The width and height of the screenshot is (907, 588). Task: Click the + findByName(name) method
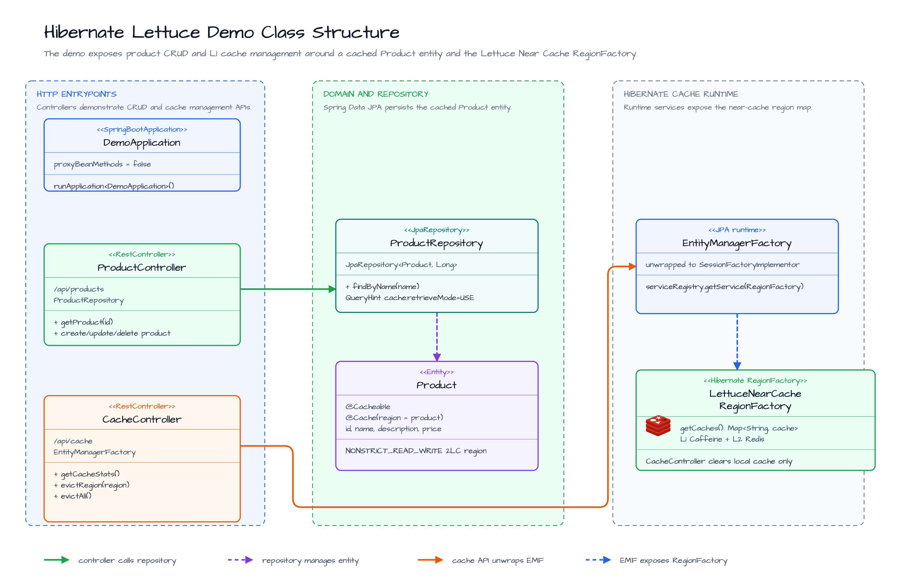coord(382,286)
